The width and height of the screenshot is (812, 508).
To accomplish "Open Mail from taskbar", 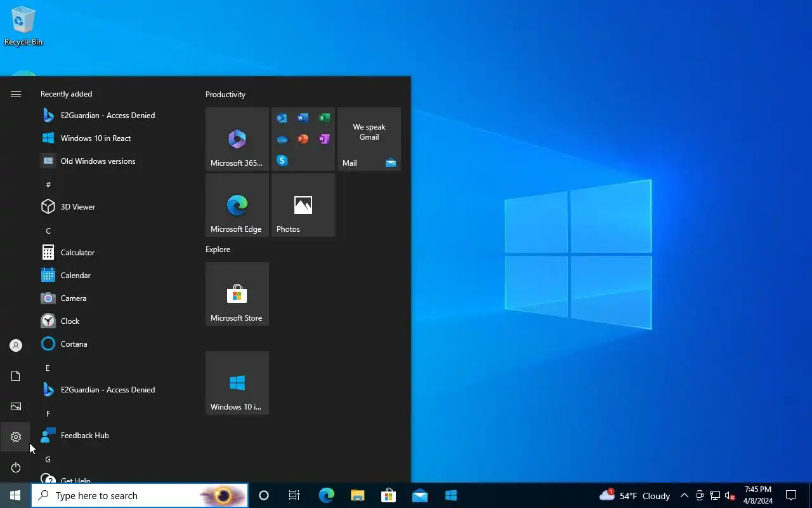I will click(x=419, y=495).
